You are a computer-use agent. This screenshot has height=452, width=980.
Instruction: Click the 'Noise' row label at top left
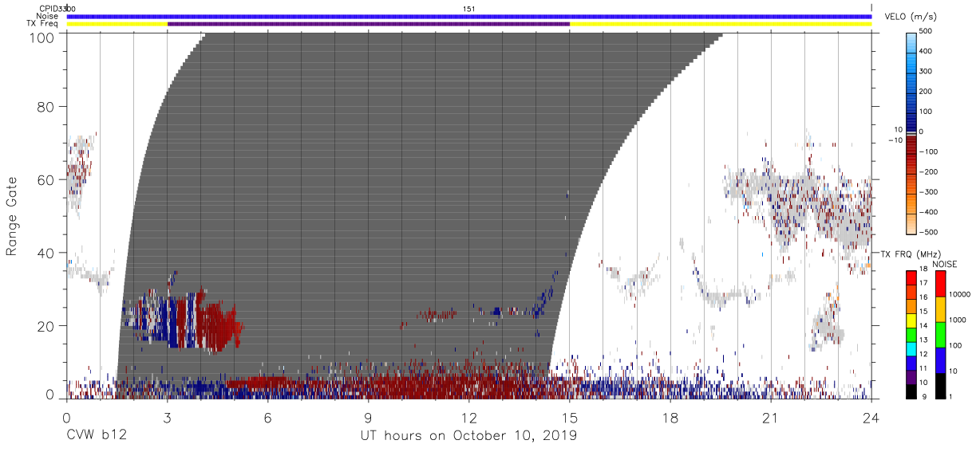tap(47, 16)
